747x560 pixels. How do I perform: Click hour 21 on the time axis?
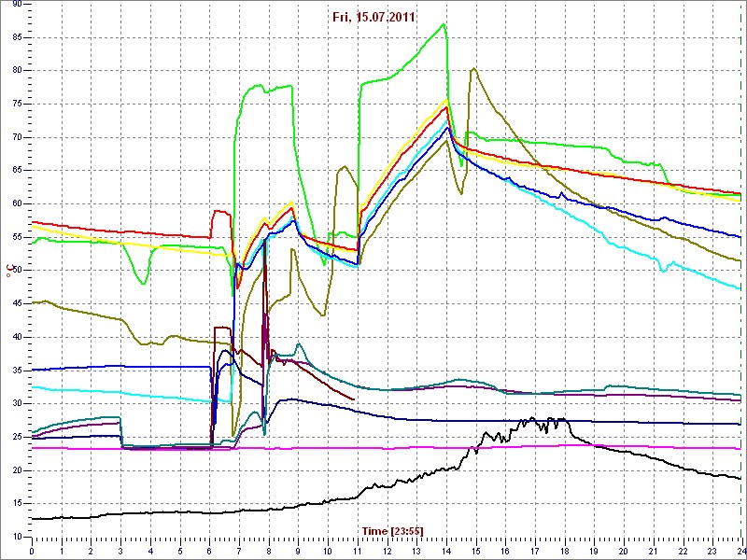[x=653, y=551]
